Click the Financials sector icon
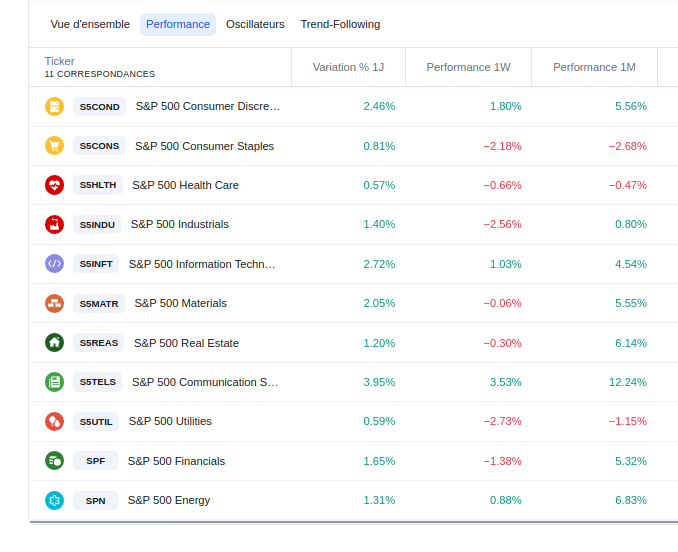The height and width of the screenshot is (552, 678). [54, 461]
